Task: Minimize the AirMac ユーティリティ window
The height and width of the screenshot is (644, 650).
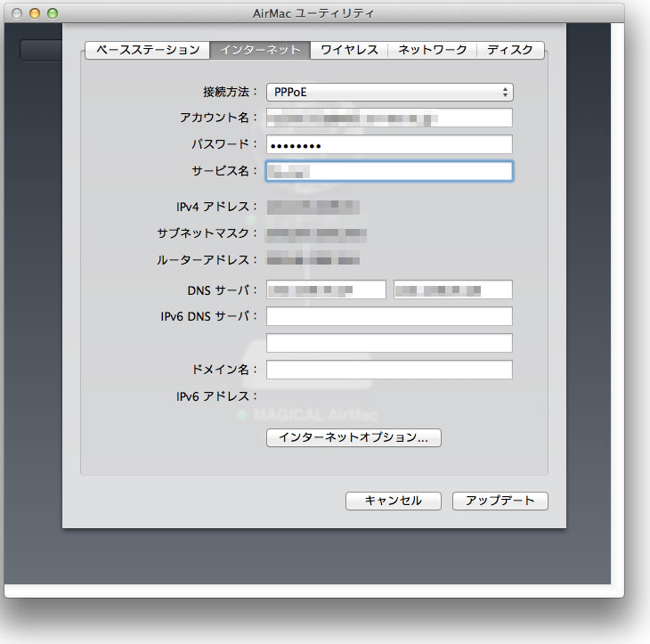Action: click(36, 13)
